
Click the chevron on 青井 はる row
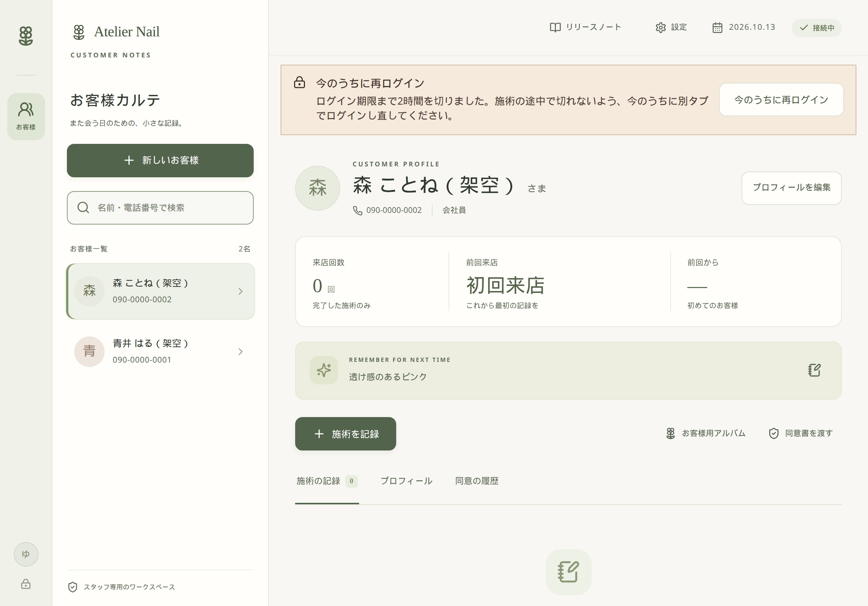click(240, 352)
